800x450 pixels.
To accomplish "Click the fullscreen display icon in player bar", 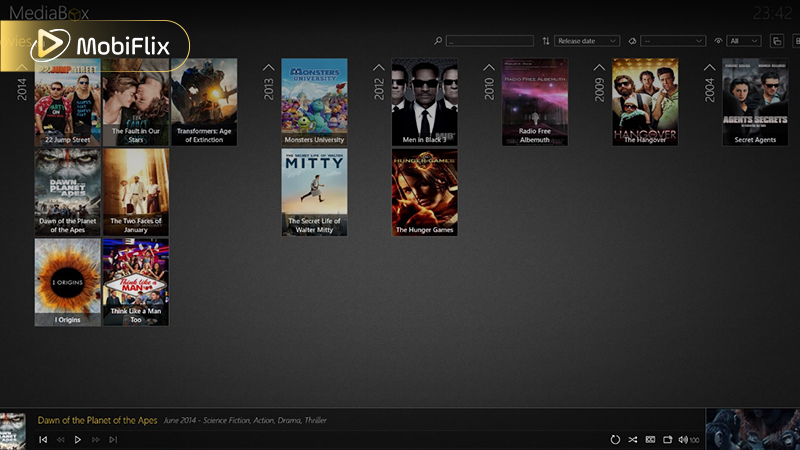I will pos(667,439).
